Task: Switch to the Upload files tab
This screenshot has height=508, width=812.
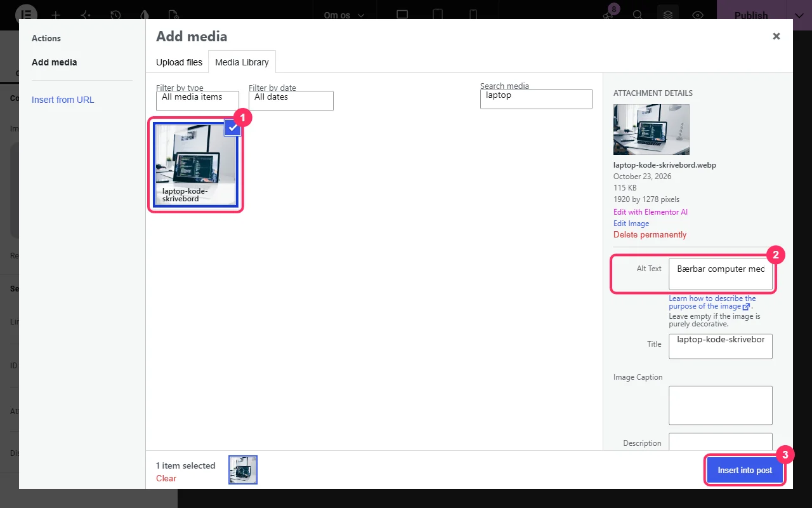Action: pos(179,62)
